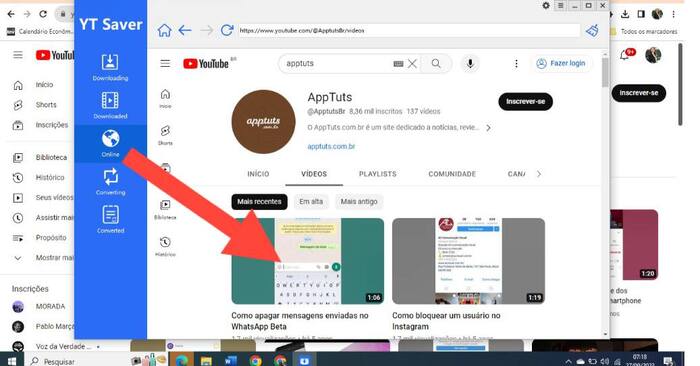Open Início in YouTube mini sidebar of YT Saver

coord(165,99)
